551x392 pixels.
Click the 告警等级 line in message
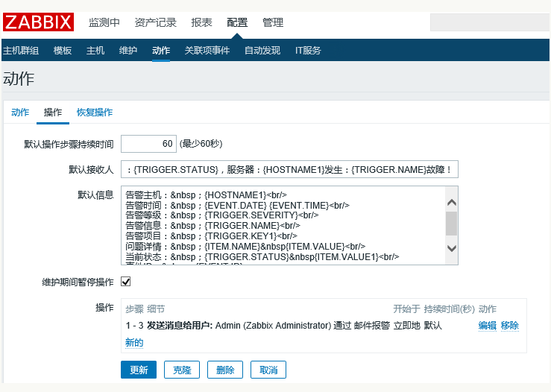222,215
